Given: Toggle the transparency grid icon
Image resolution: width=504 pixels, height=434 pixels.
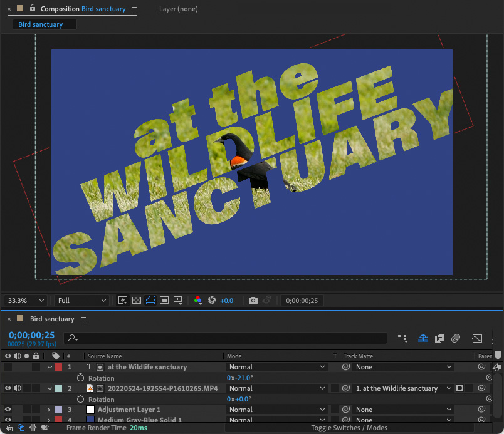Looking at the screenshot, I should pyautogui.click(x=137, y=301).
